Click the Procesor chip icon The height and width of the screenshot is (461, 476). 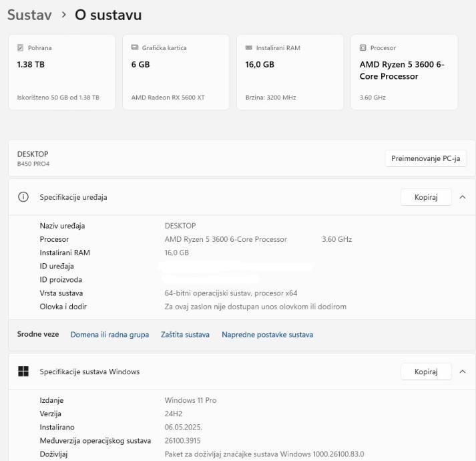point(363,47)
